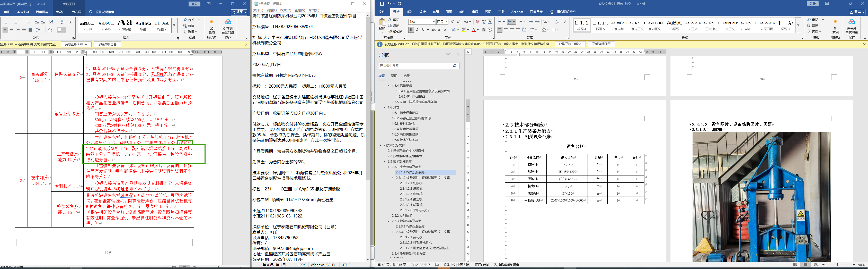
Task: Click the zoom slider in right status bar
Action: (837, 265)
